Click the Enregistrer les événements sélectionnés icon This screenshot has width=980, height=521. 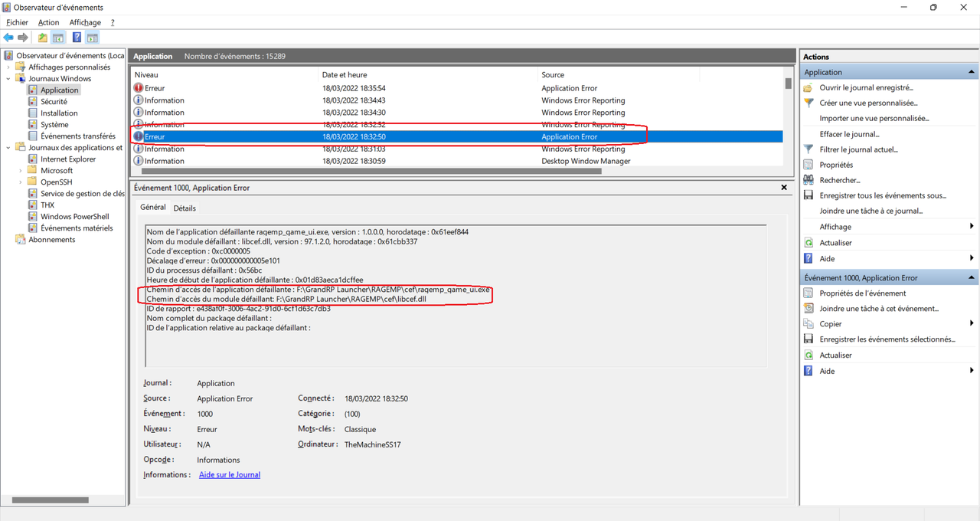(808, 339)
